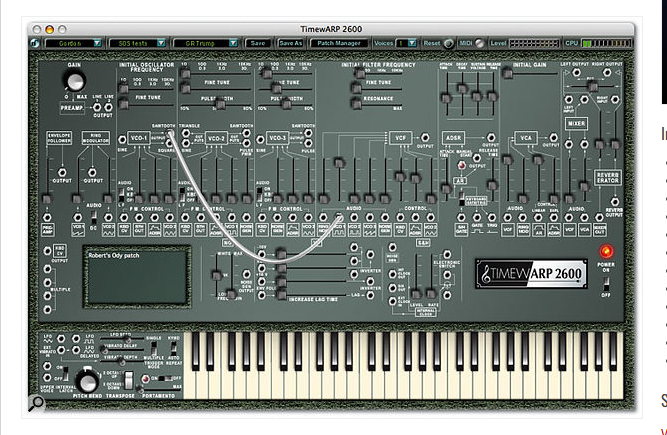667x435 pixels.
Task: Click the ADSR Attack Time slider handle
Action: pyautogui.click(x=446, y=98)
